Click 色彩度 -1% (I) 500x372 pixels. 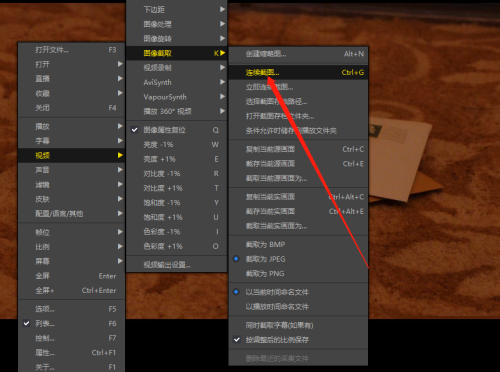177,232
